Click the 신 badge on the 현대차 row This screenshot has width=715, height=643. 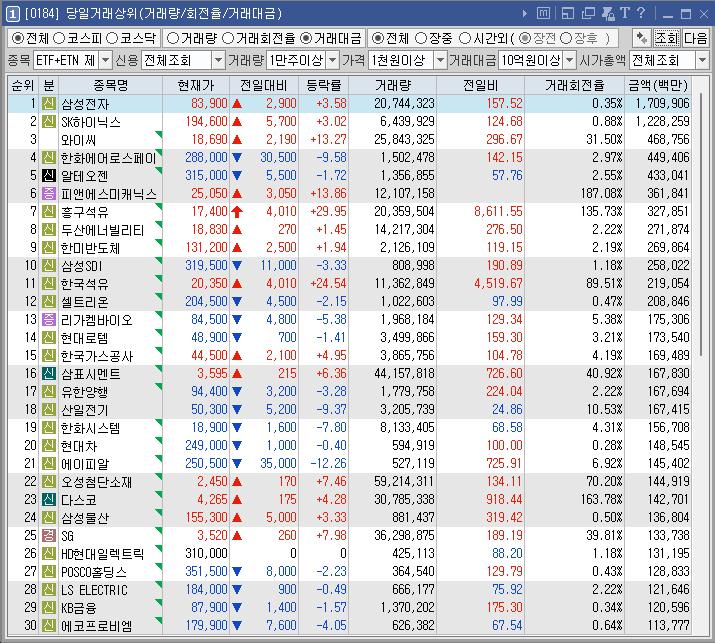[49, 446]
